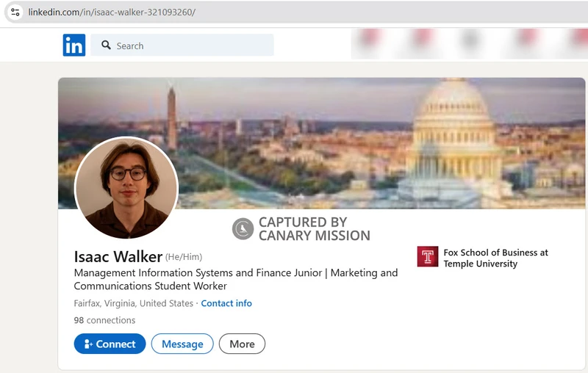
Task: Click the Capitol banner cover image
Action: pos(367,140)
